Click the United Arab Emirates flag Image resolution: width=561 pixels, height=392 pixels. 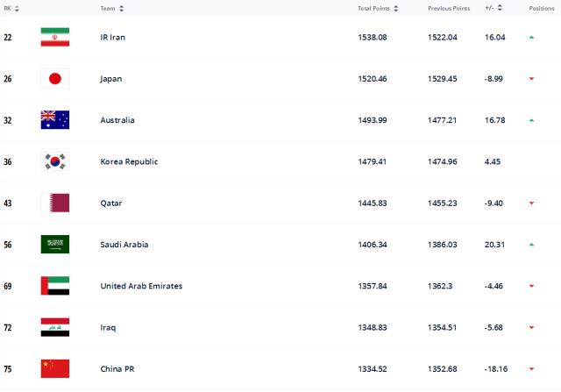(x=54, y=286)
